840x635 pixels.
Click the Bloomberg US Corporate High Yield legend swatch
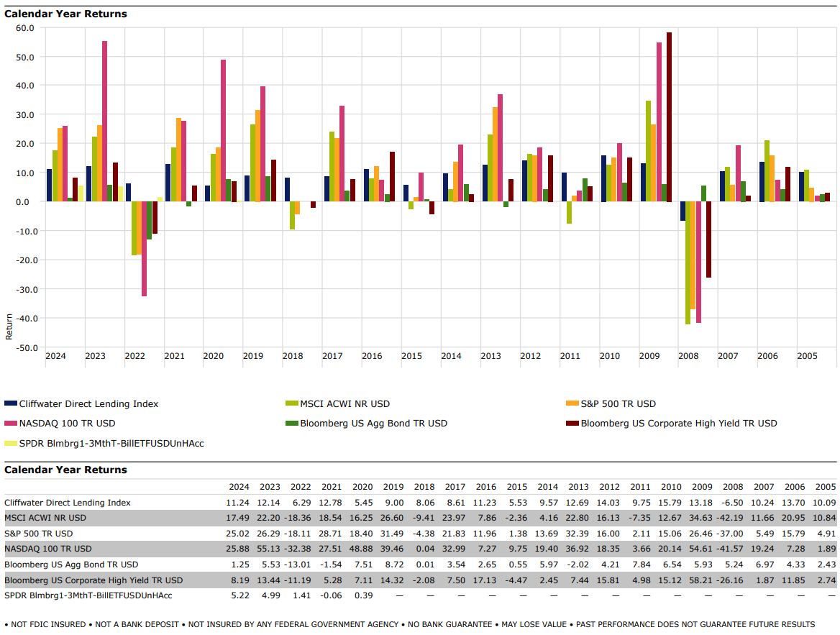point(572,424)
